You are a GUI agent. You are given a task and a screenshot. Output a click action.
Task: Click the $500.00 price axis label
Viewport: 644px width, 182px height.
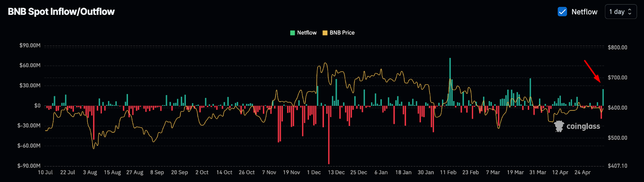point(617,138)
